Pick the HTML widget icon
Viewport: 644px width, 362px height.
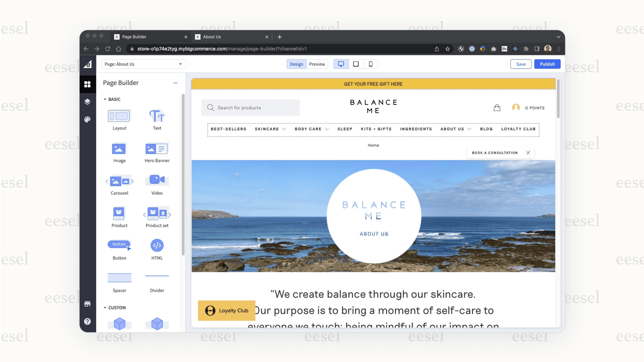click(x=157, y=246)
